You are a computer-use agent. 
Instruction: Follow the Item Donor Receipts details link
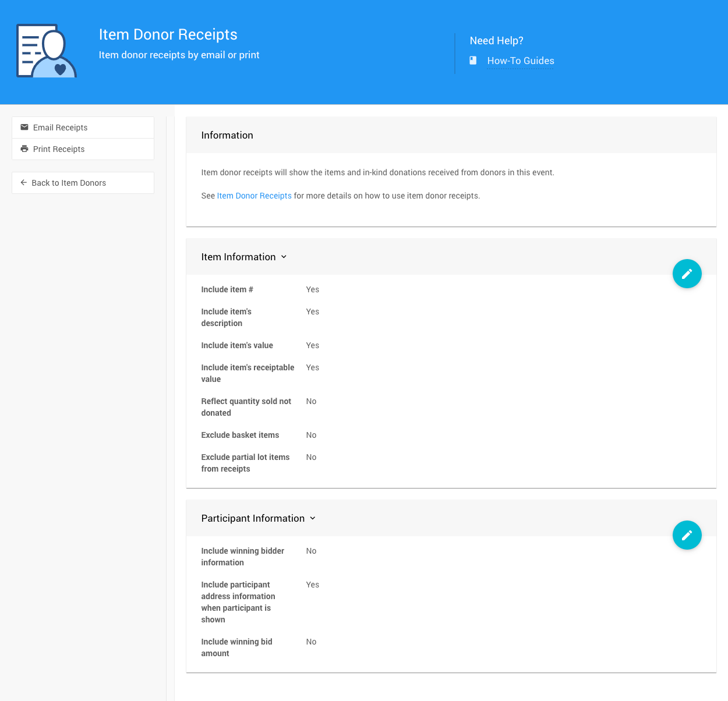pos(254,196)
